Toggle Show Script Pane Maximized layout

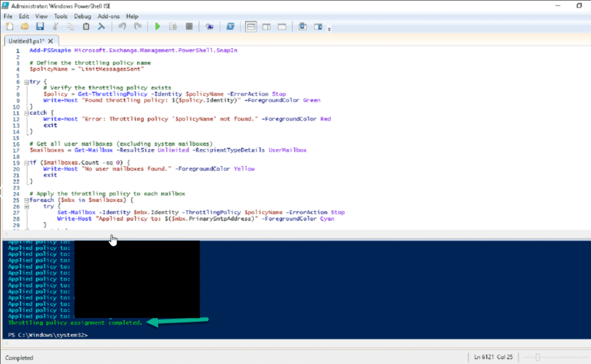pyautogui.click(x=282, y=27)
